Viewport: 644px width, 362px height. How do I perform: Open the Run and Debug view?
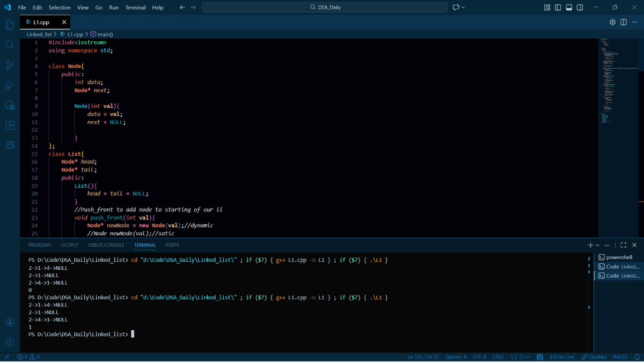[x=10, y=85]
